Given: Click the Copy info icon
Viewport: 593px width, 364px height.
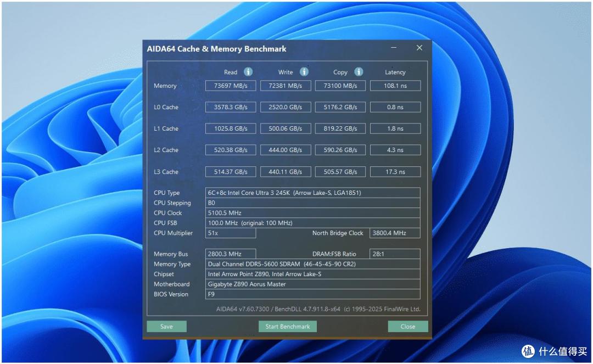Looking at the screenshot, I should [359, 71].
